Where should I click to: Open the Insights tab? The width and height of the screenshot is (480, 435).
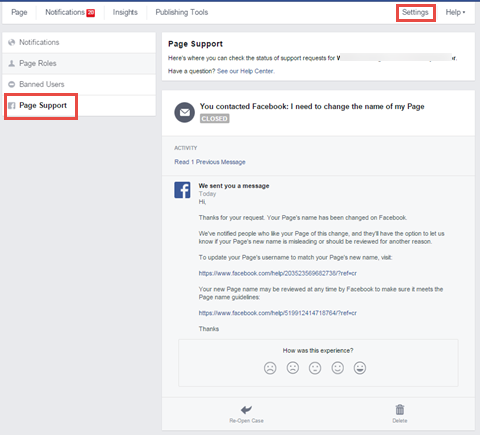click(125, 12)
